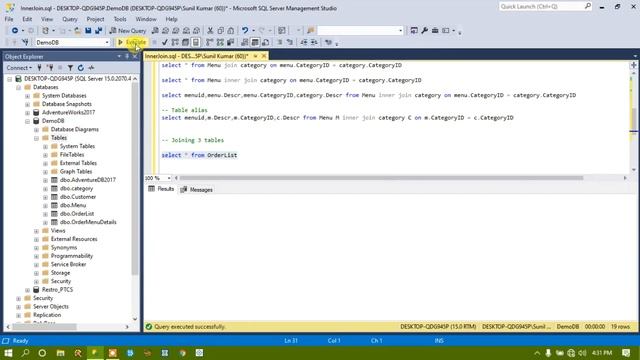Open the Properties wrench icon
This screenshot has width=640, height=360.
[x=424, y=31]
